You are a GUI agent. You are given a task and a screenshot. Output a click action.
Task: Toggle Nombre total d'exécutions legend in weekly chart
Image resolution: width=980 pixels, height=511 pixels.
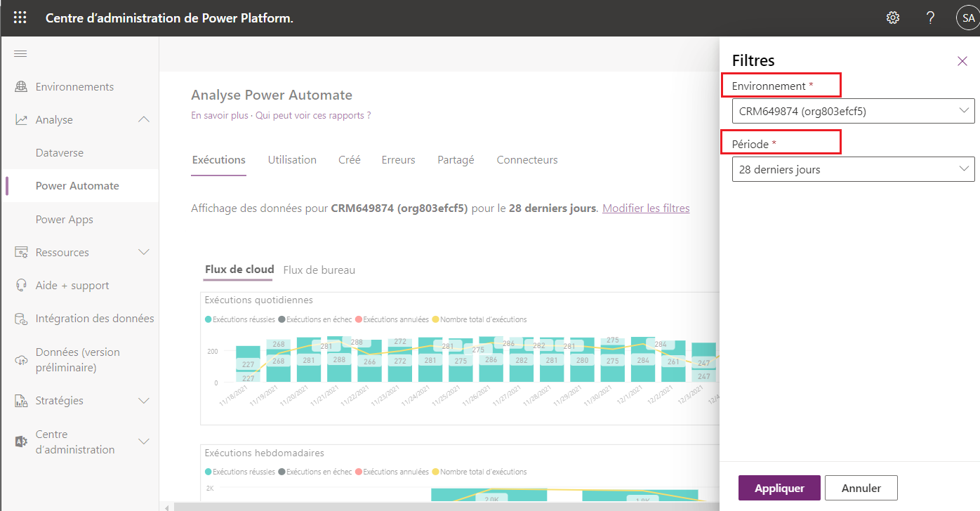coord(479,472)
